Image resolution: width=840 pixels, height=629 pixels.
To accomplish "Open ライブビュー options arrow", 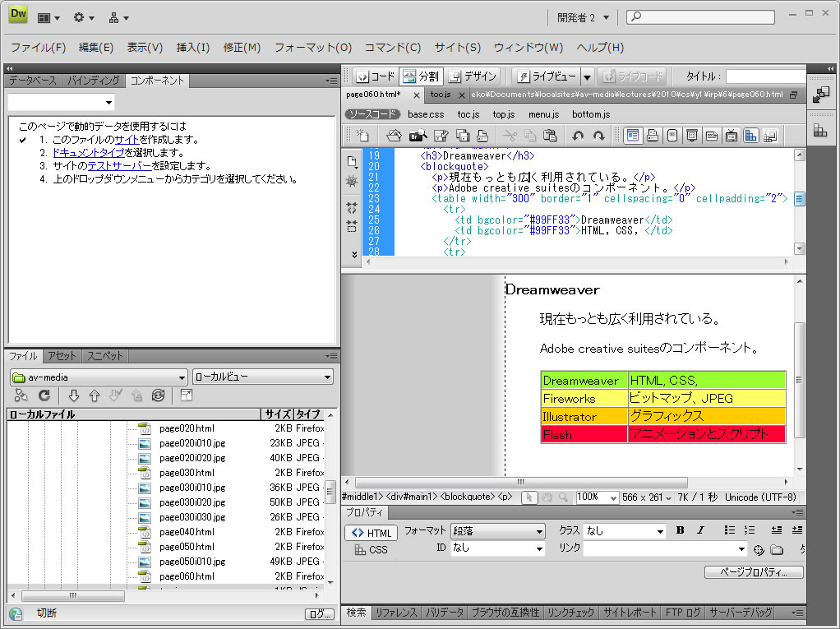I will point(587,76).
